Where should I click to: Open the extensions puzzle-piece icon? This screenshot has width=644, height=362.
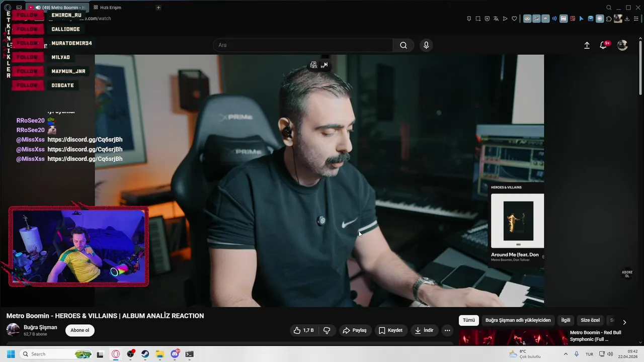[609, 19]
